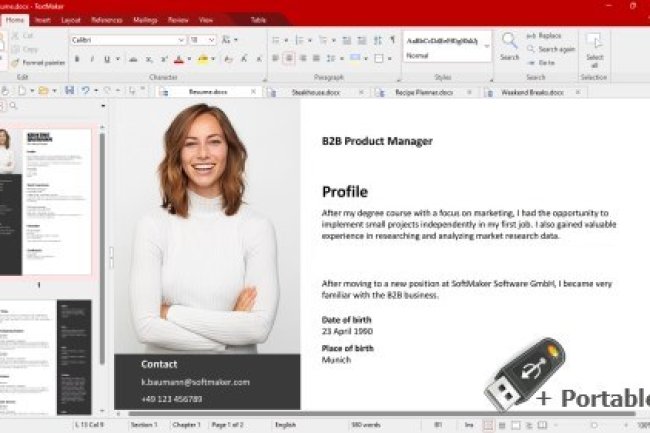Viewport: 650px width, 433px height.
Task: Open the highlight color dropdown arrow
Action: (213, 59)
